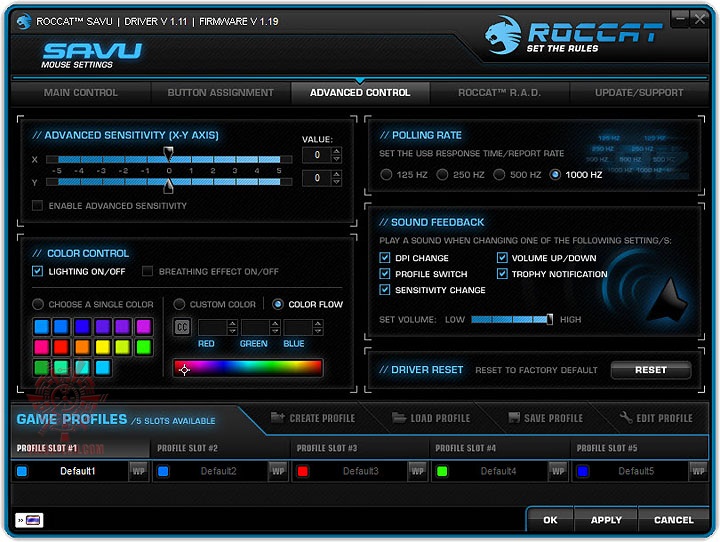The image size is (720, 542).
Task: Increase Red color value stepper
Action: [232, 323]
